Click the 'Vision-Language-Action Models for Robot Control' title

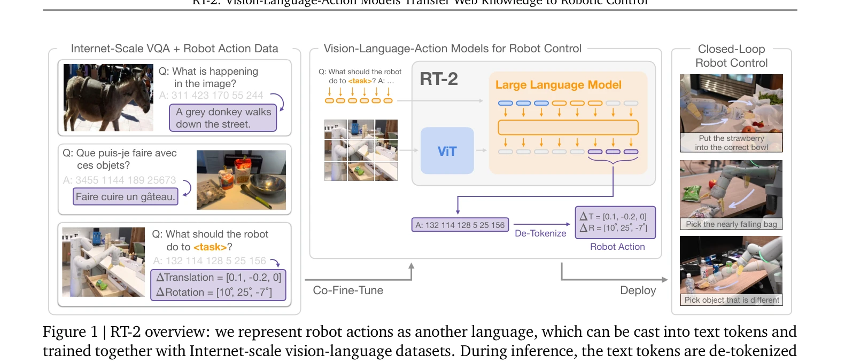click(x=452, y=49)
